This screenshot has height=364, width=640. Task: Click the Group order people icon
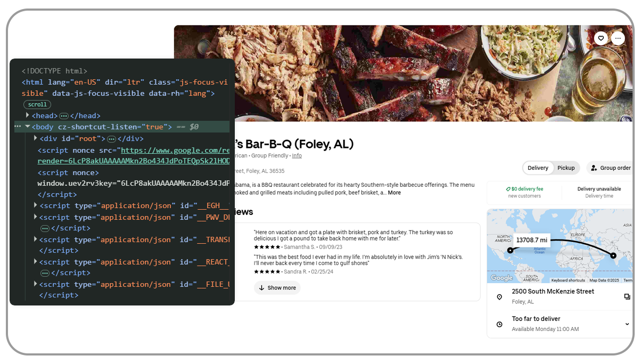[593, 168]
